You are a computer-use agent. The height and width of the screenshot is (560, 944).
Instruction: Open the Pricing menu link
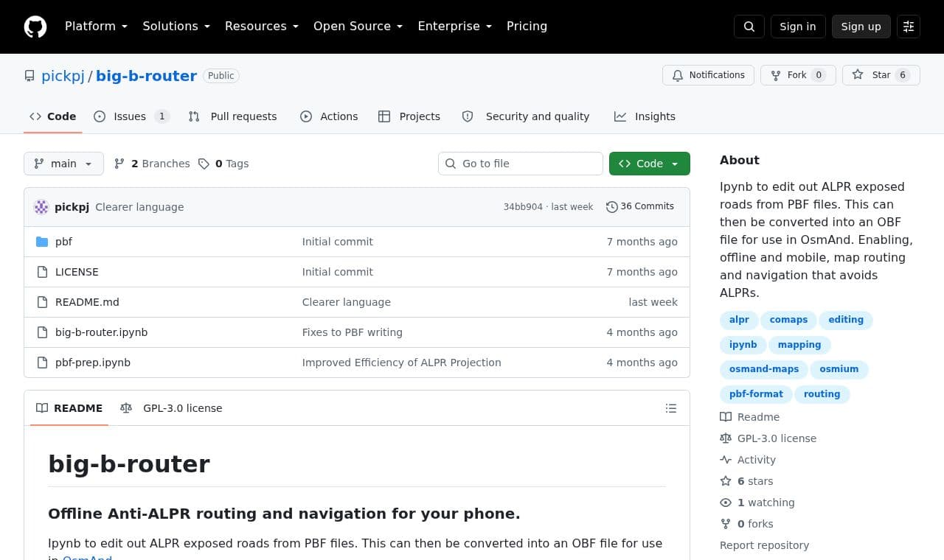[x=527, y=27]
